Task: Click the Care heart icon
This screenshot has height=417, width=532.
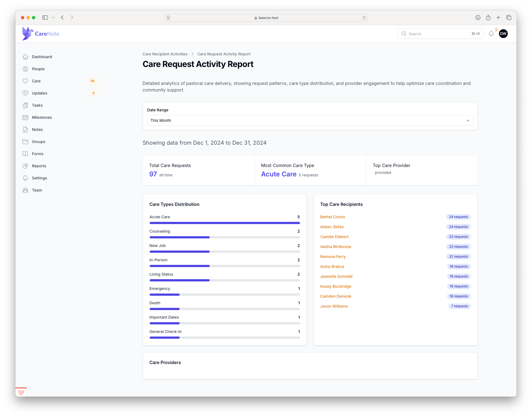Action: [x=25, y=81]
